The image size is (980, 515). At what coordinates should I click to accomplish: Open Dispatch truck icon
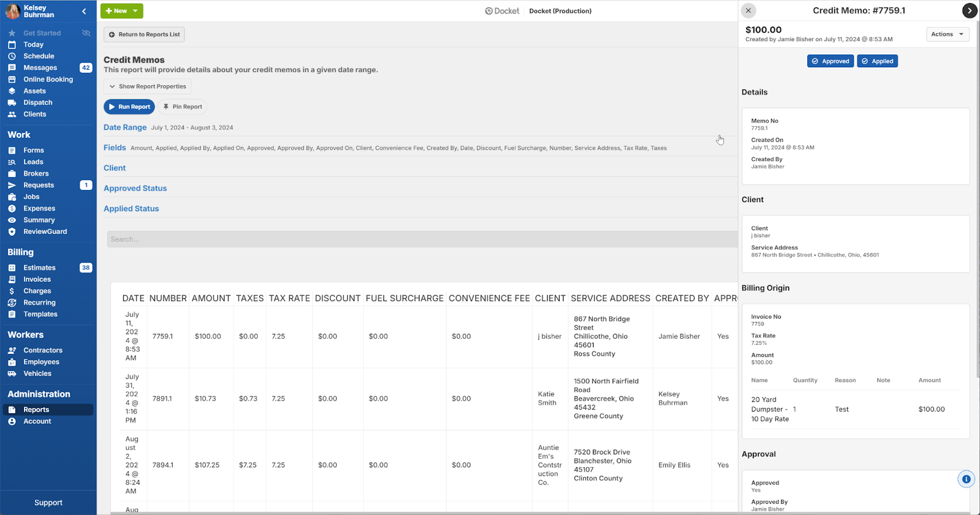point(12,103)
